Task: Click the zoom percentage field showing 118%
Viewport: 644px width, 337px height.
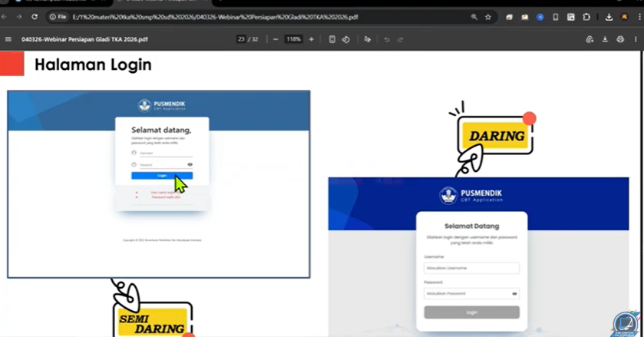Action: [293, 39]
